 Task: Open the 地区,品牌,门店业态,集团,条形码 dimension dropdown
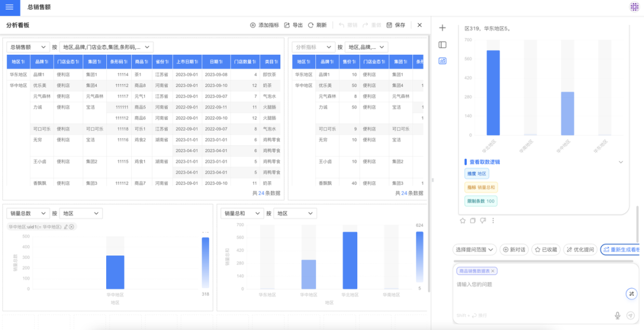[106, 47]
